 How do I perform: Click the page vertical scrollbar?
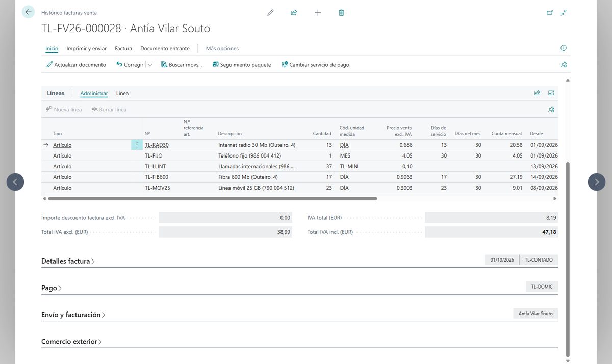click(x=568, y=260)
